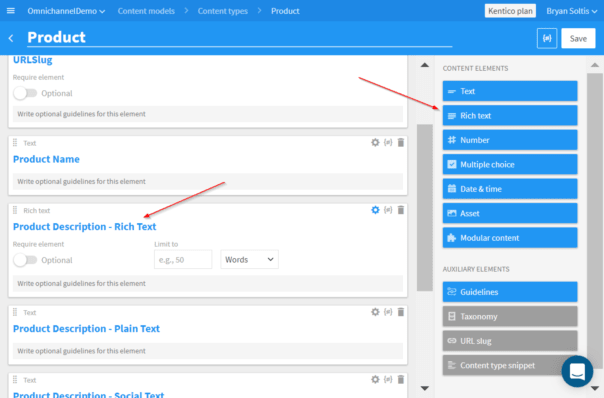Viewport: 604px width, 398px height.
Task: Grab drag handle of Rich text element
Action: click(15, 210)
